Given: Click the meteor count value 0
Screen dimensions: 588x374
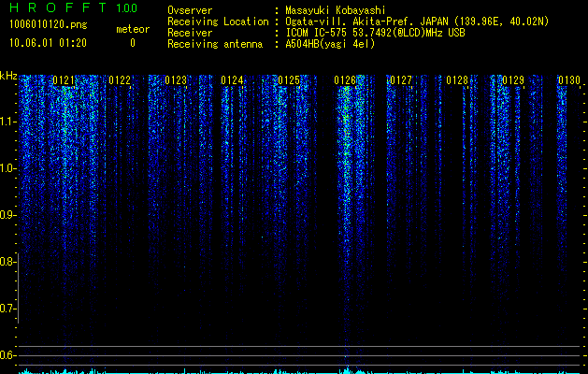Looking at the screenshot, I should tap(133, 43).
